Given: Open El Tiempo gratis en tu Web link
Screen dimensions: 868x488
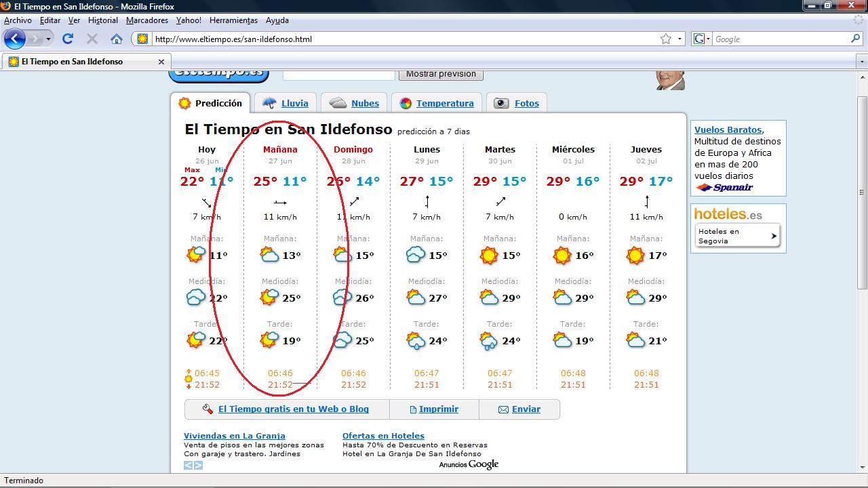Looking at the screenshot, I should coord(293,409).
